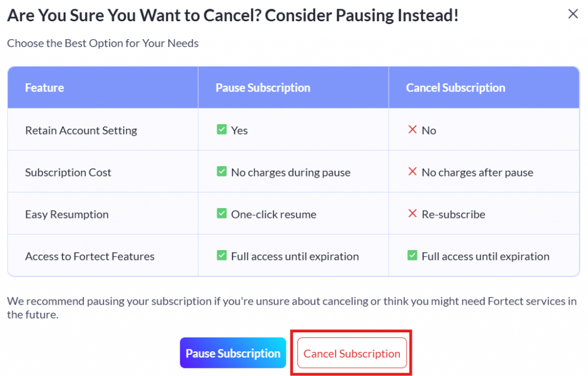Click the Easy Resumption row label

[x=67, y=214]
